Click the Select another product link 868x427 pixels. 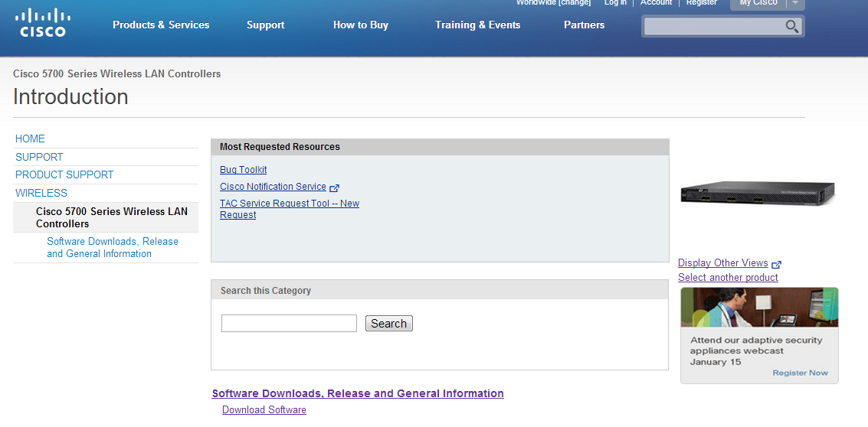click(x=728, y=278)
